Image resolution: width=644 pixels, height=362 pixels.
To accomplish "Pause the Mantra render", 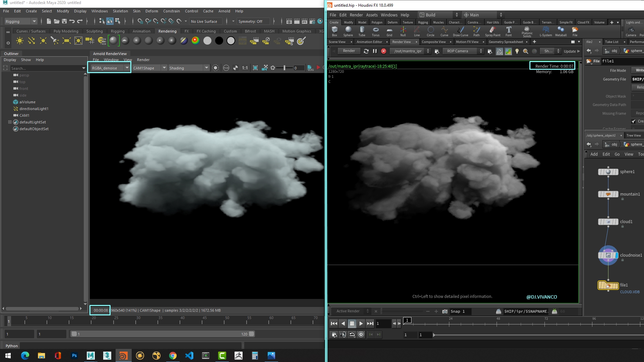I will [x=375, y=51].
